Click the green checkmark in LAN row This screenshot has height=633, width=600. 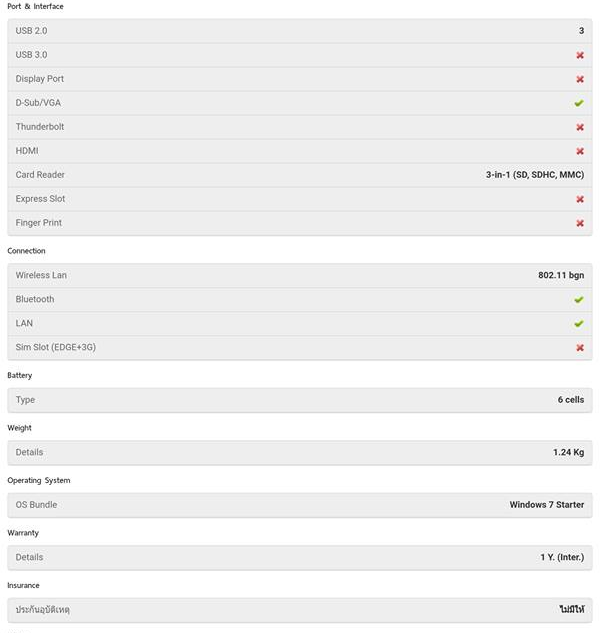[579, 323]
